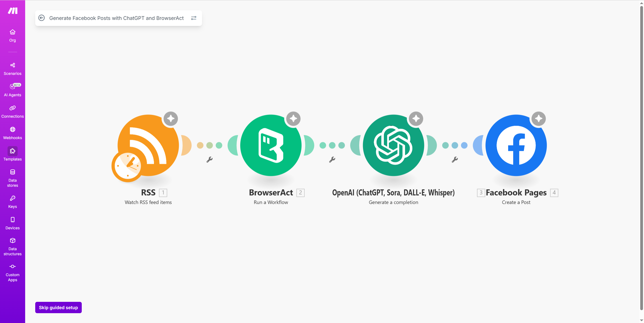Click the Make logo at top left
644x323 pixels.
pos(13,11)
